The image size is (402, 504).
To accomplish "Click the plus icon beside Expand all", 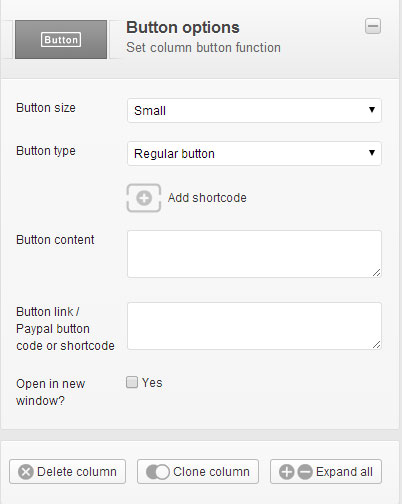I will tap(287, 472).
